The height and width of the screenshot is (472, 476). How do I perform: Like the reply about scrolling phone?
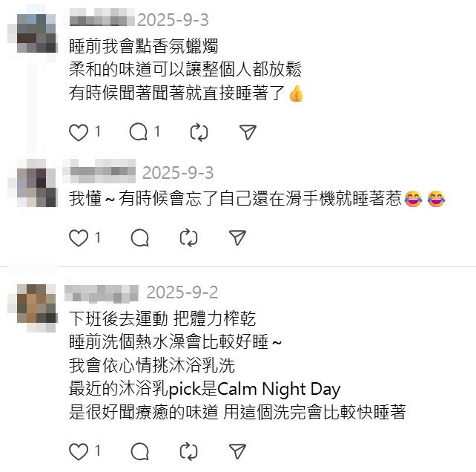79,237
